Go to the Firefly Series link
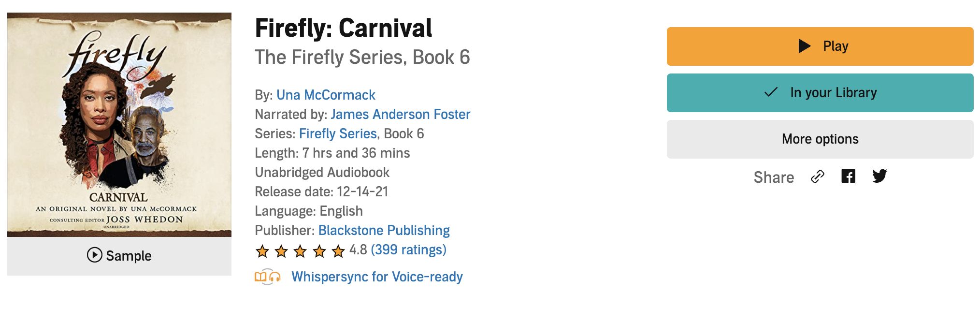Image resolution: width=980 pixels, height=323 pixels. click(x=338, y=134)
